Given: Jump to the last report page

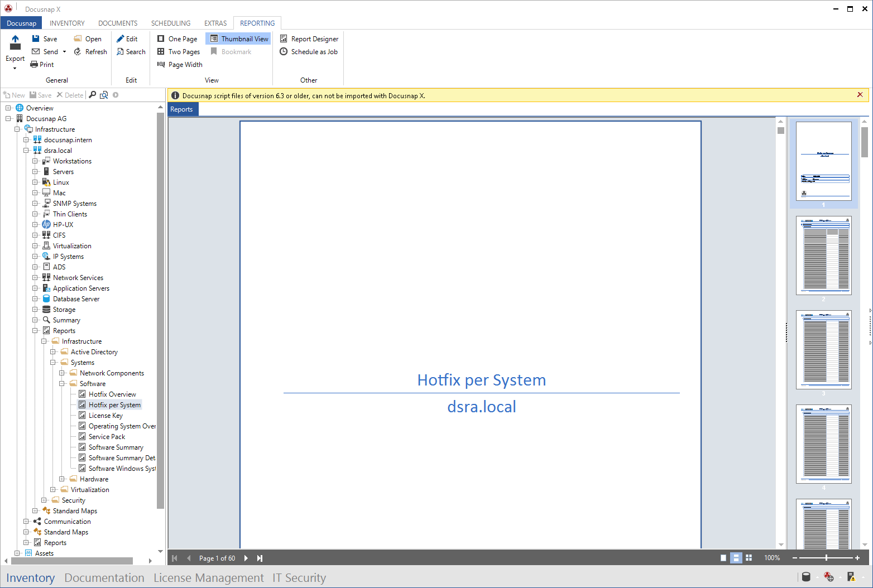Looking at the screenshot, I should [x=260, y=558].
